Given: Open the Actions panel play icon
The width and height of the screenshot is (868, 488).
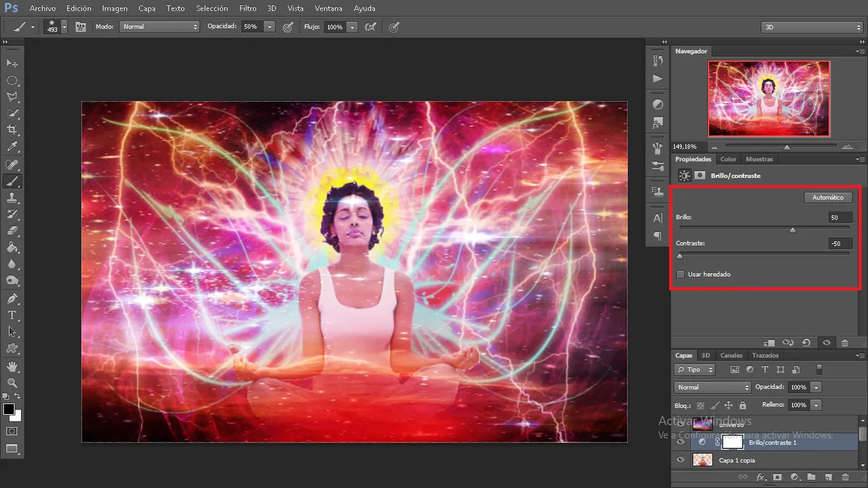Looking at the screenshot, I should [658, 79].
